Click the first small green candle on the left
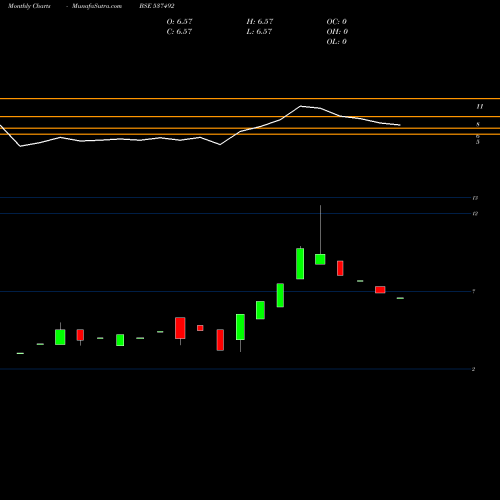Screen dimensions: 500x500 pyautogui.click(x=20, y=353)
